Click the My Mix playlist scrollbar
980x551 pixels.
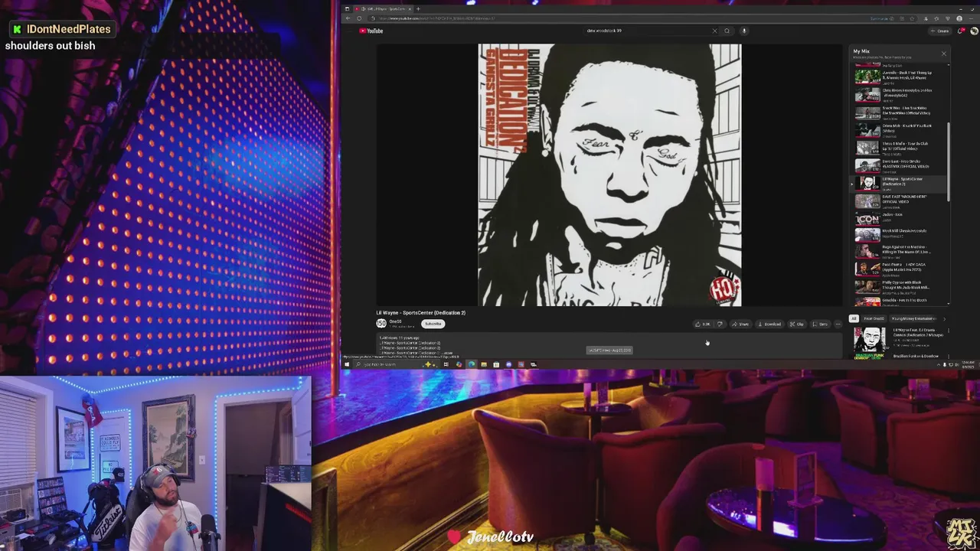(x=949, y=162)
